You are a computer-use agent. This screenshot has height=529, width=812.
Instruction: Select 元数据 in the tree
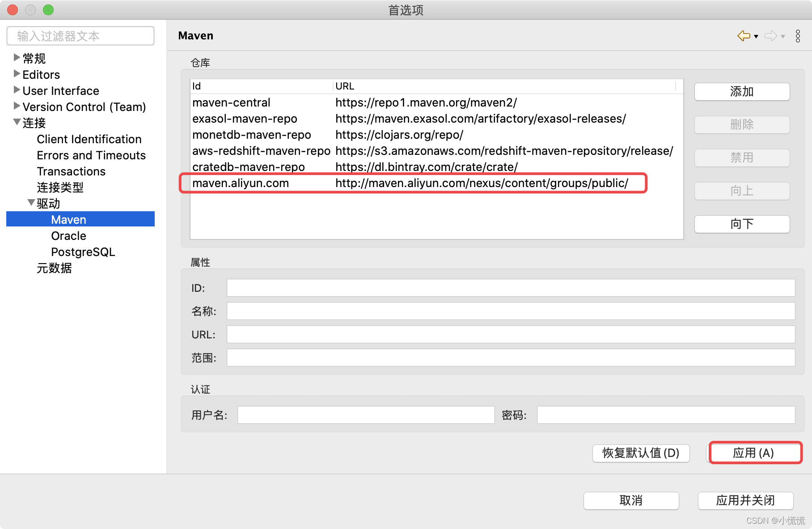tap(54, 268)
